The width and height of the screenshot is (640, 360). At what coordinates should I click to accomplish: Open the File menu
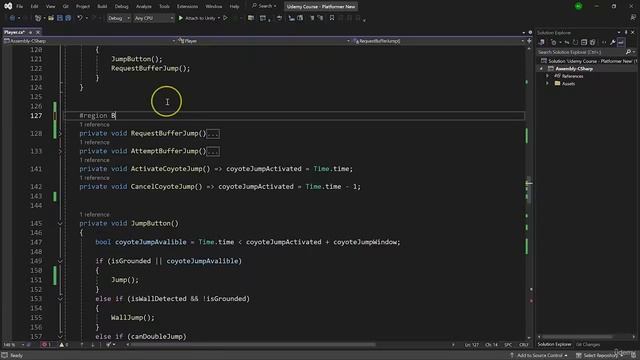point(19,6)
